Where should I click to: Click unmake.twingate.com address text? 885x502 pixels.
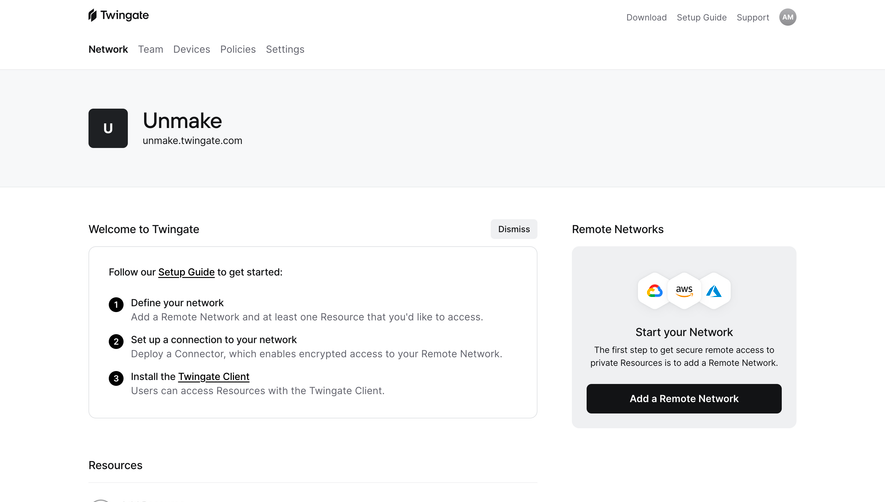click(192, 141)
